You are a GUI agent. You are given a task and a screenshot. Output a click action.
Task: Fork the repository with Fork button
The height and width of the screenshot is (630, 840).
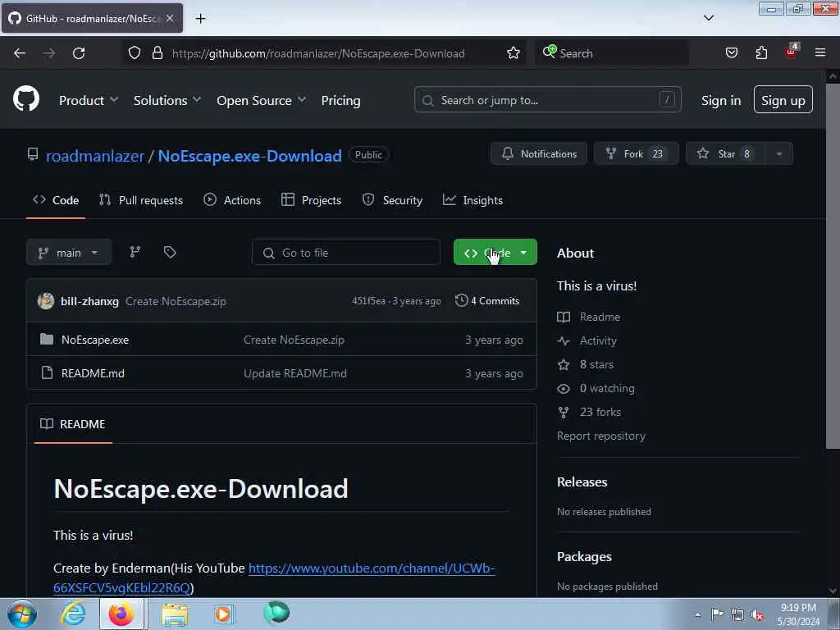pos(637,153)
